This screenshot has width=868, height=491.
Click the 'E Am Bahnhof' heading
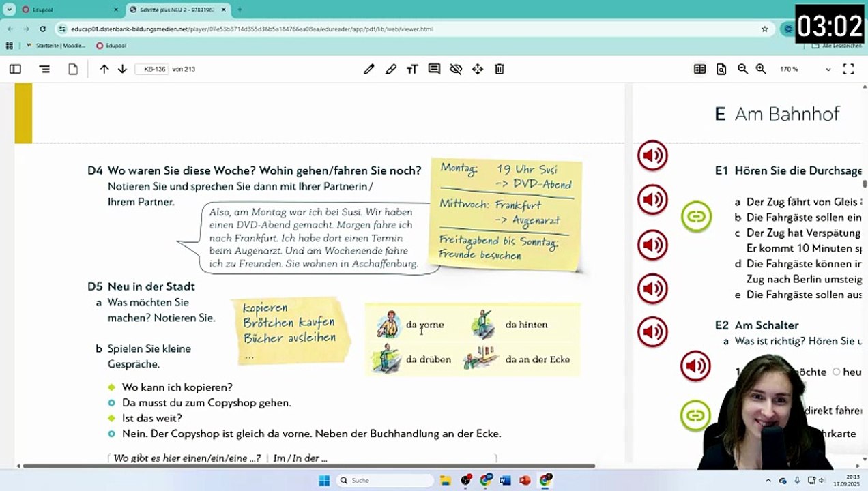(x=777, y=114)
